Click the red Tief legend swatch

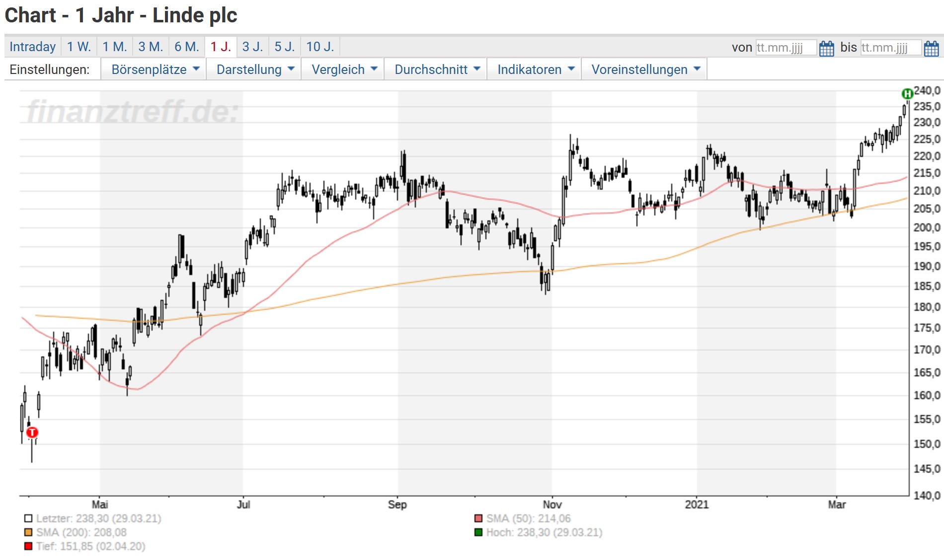pos(28,546)
